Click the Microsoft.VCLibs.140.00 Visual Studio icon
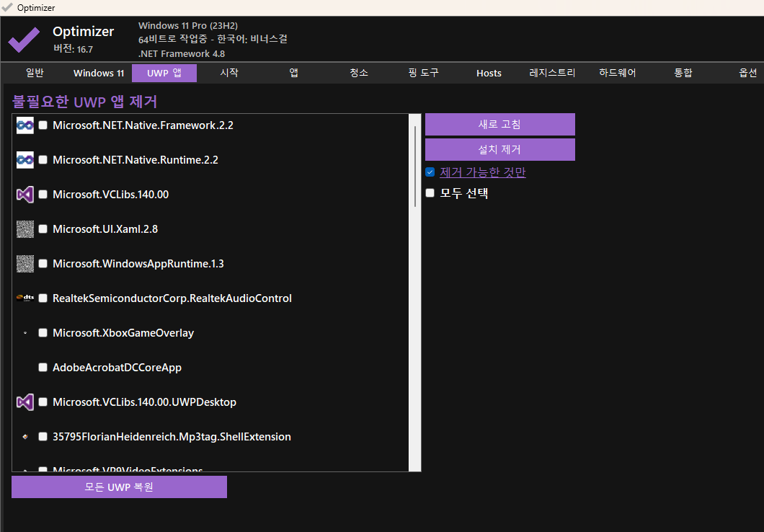Image resolution: width=764 pixels, height=532 pixels. click(x=25, y=195)
